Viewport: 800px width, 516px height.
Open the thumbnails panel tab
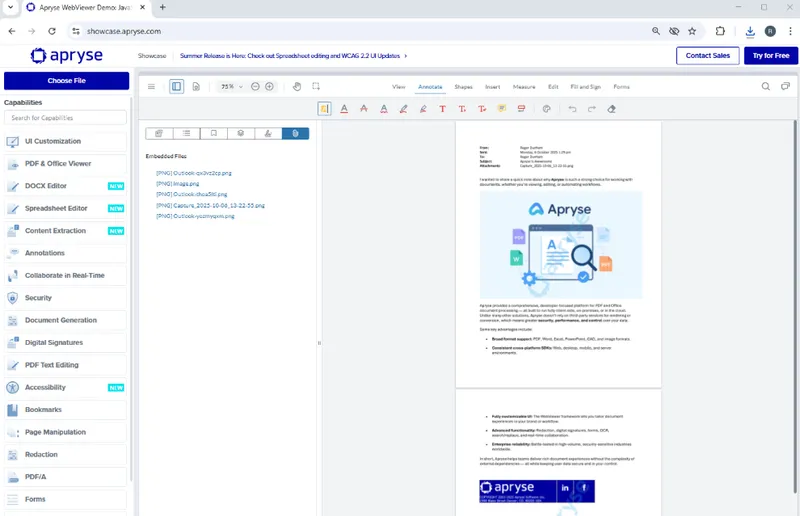coord(159,134)
